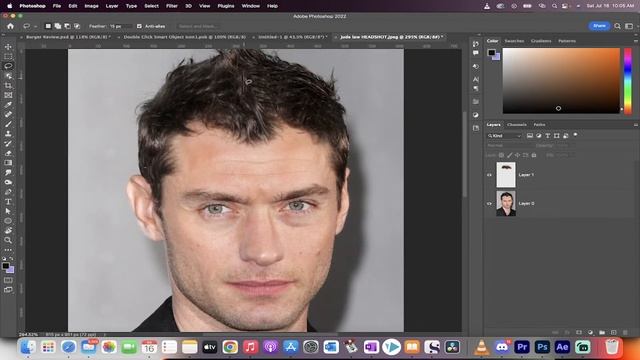Open the workspace switcher icon

point(629,26)
